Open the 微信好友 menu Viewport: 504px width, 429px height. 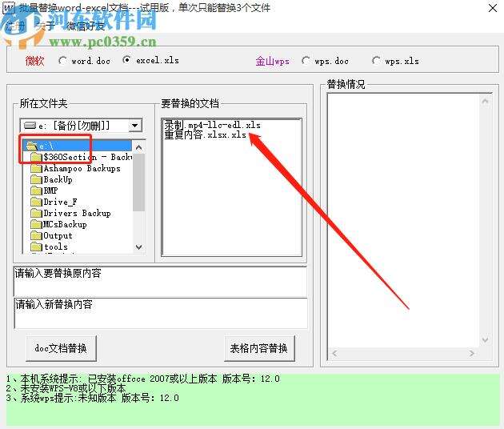[86, 26]
